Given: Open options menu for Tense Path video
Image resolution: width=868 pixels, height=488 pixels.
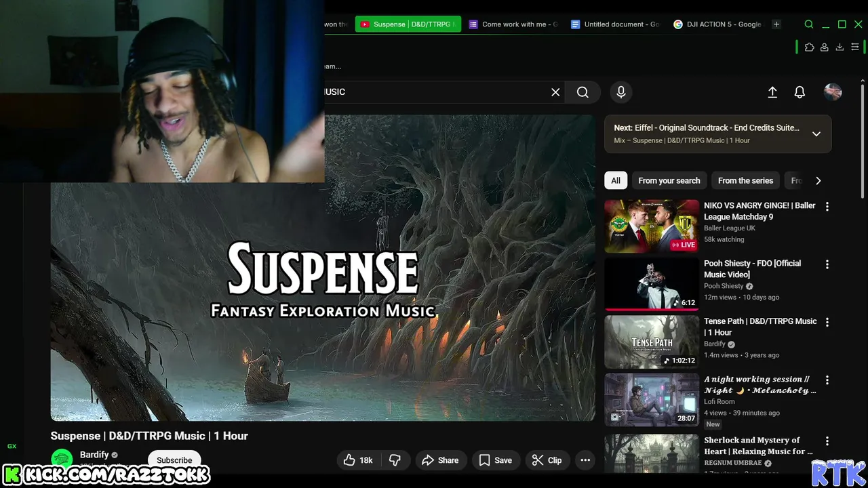Looking at the screenshot, I should (827, 322).
